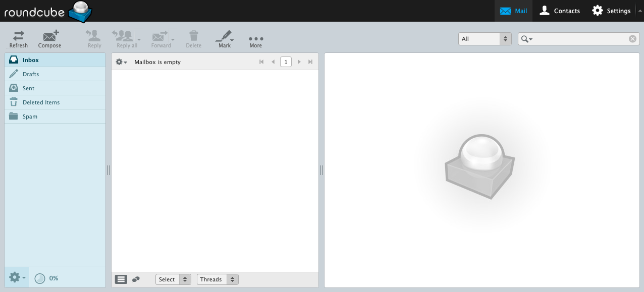
Task: Open folder actions gear menu
Action: pos(17,277)
